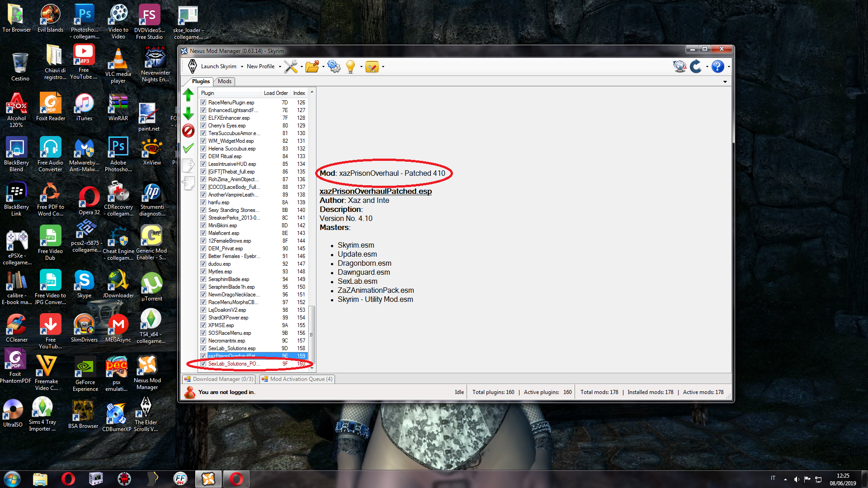Open the blue help question icon
The width and height of the screenshot is (868, 488).
pos(718,66)
